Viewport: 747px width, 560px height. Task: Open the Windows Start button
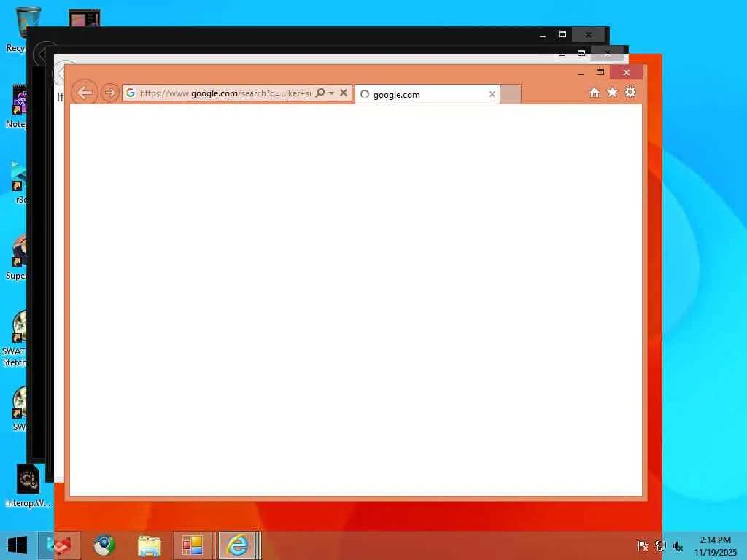[18, 545]
